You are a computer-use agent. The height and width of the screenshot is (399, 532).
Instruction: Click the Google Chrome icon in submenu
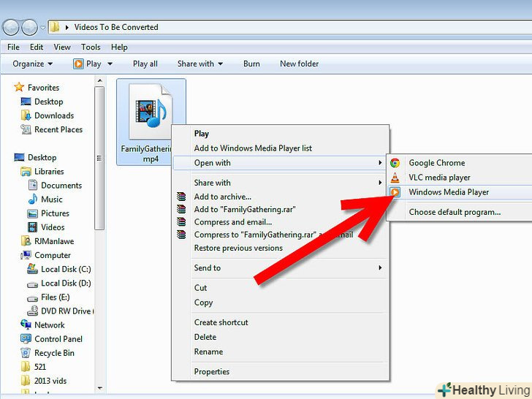coord(395,163)
